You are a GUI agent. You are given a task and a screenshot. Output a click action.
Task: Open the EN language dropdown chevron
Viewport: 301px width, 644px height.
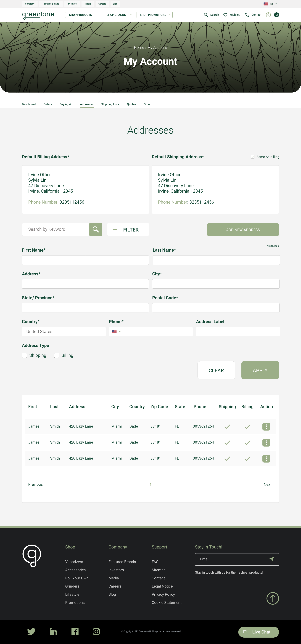coord(276,4)
